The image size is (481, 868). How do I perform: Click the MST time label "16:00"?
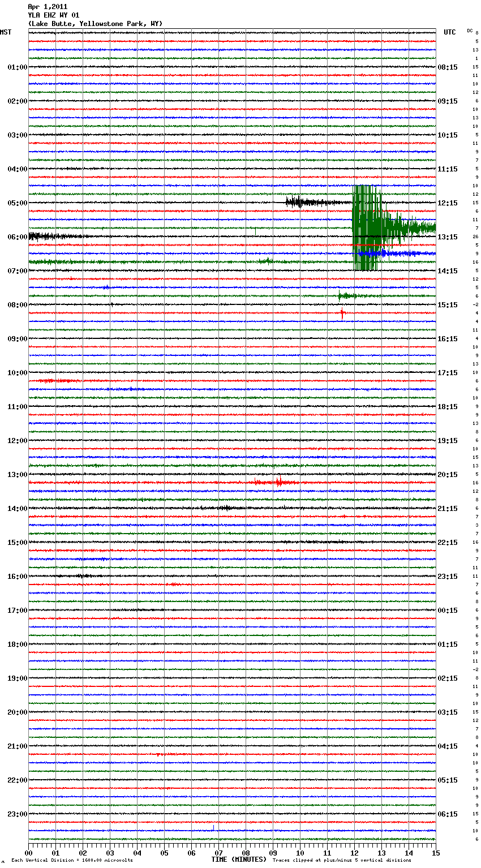point(18,577)
